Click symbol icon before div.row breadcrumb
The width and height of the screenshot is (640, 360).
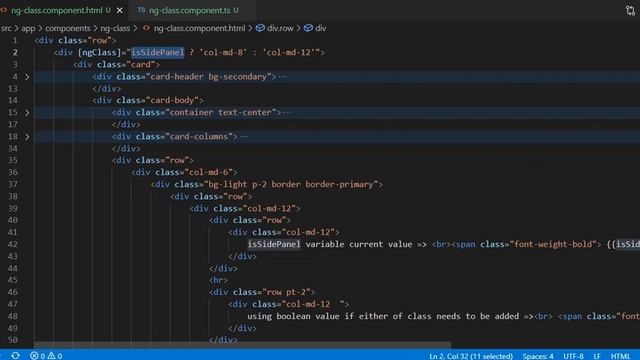pos(260,28)
